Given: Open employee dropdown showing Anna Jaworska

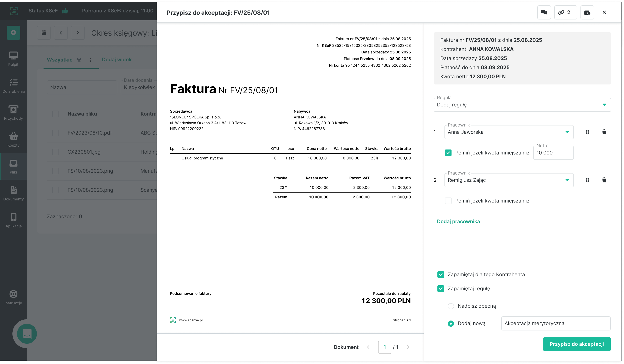Looking at the screenshot, I should [x=509, y=132].
